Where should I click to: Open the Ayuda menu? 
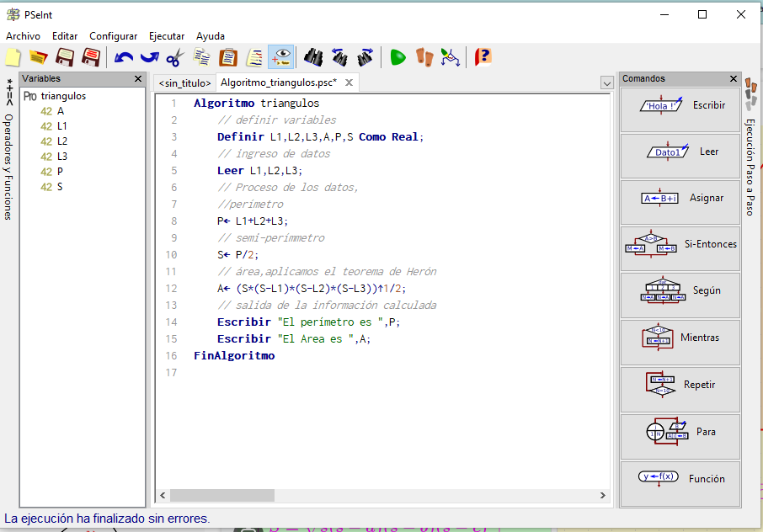coord(211,36)
